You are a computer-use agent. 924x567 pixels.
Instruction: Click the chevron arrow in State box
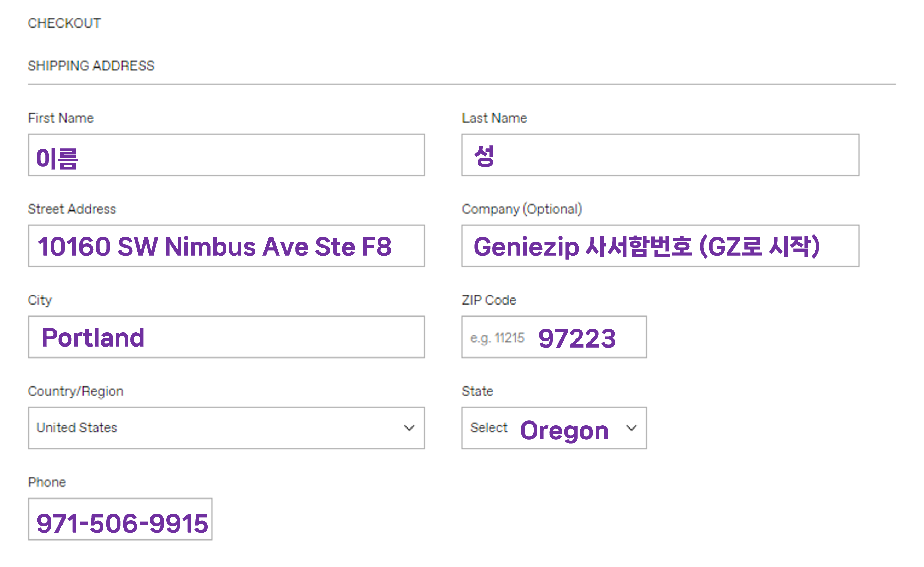[x=632, y=428]
